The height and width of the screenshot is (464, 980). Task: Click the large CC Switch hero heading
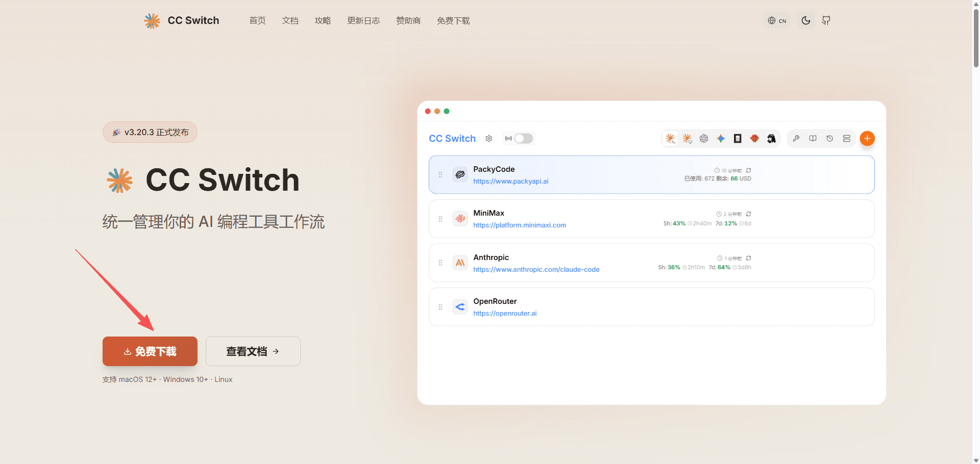(x=222, y=180)
